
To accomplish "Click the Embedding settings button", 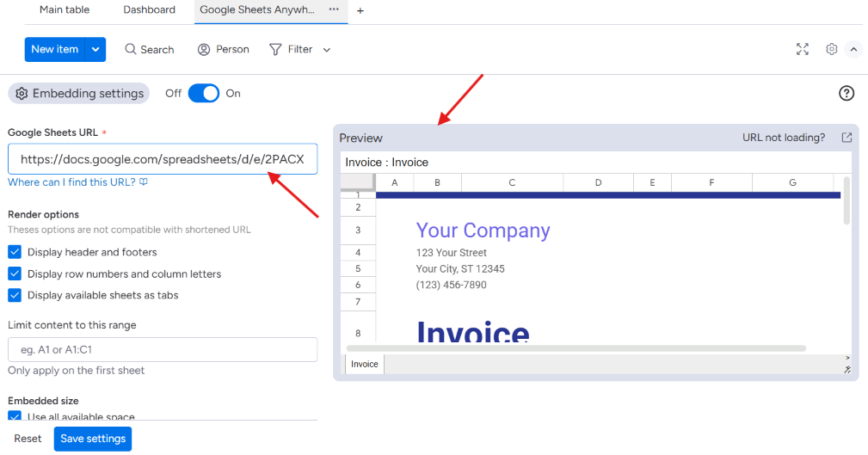I will tap(78, 94).
